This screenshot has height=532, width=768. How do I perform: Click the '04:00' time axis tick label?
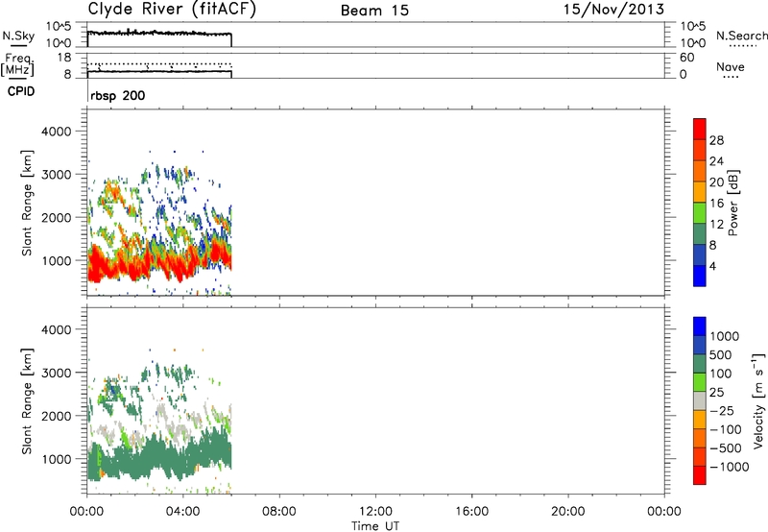tap(182, 512)
